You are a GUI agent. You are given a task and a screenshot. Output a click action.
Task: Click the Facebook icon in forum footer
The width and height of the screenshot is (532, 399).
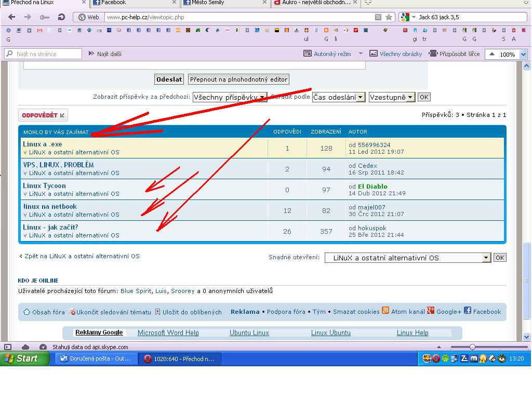[x=468, y=311]
